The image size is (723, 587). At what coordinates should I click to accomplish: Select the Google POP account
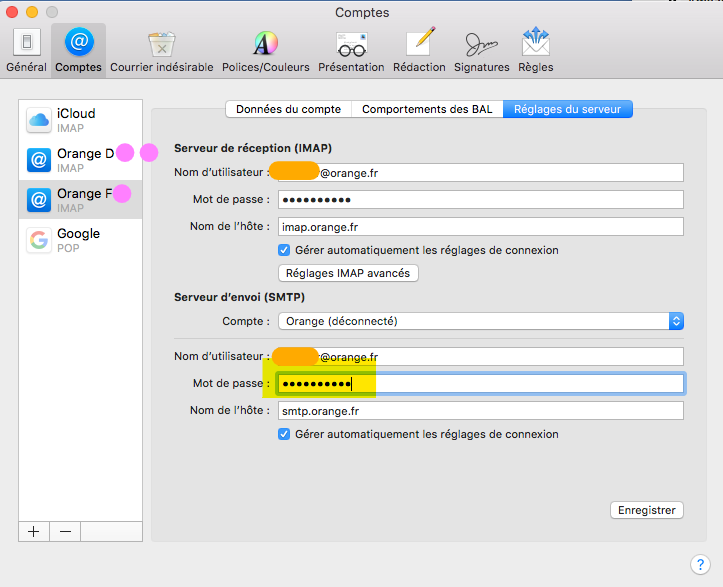(80, 240)
